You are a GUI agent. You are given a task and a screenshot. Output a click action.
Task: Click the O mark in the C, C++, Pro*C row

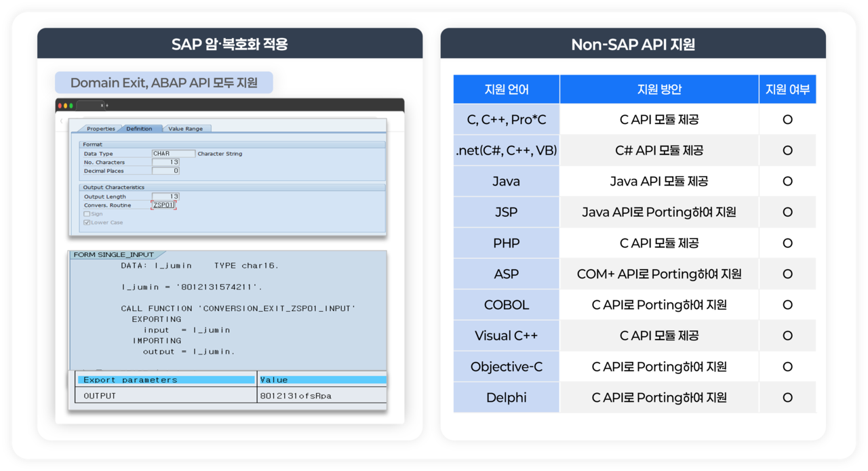click(x=787, y=119)
